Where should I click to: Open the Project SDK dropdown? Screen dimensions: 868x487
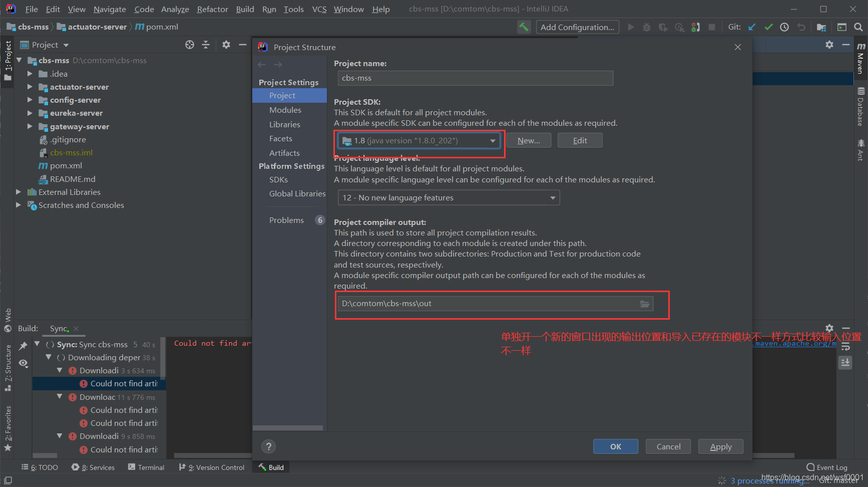pyautogui.click(x=419, y=141)
